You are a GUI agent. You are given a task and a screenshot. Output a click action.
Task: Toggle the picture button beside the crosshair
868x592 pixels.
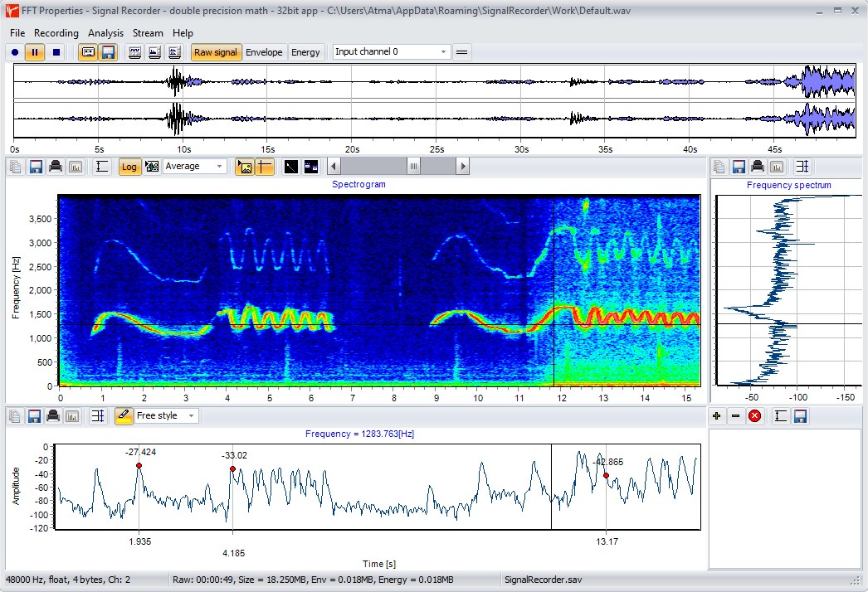245,167
